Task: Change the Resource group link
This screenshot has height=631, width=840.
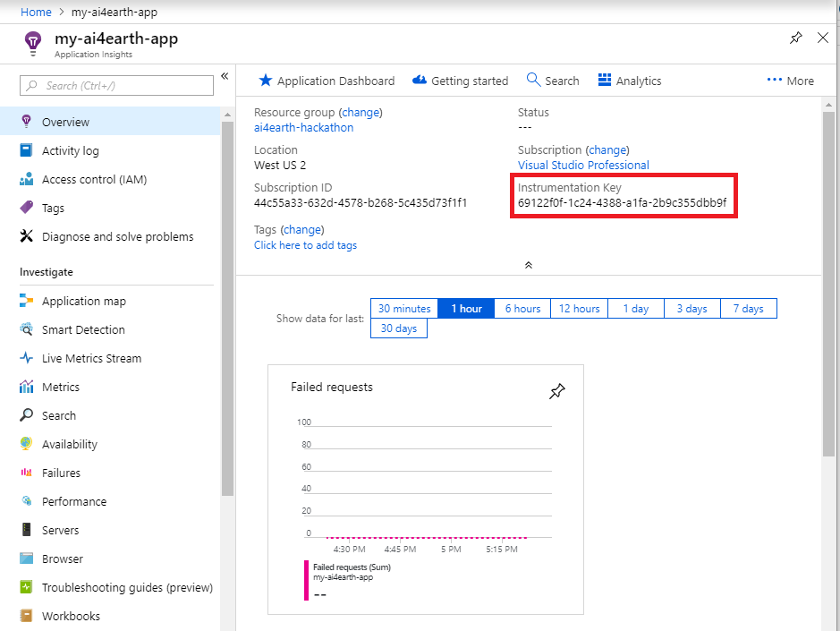Action: [x=361, y=112]
